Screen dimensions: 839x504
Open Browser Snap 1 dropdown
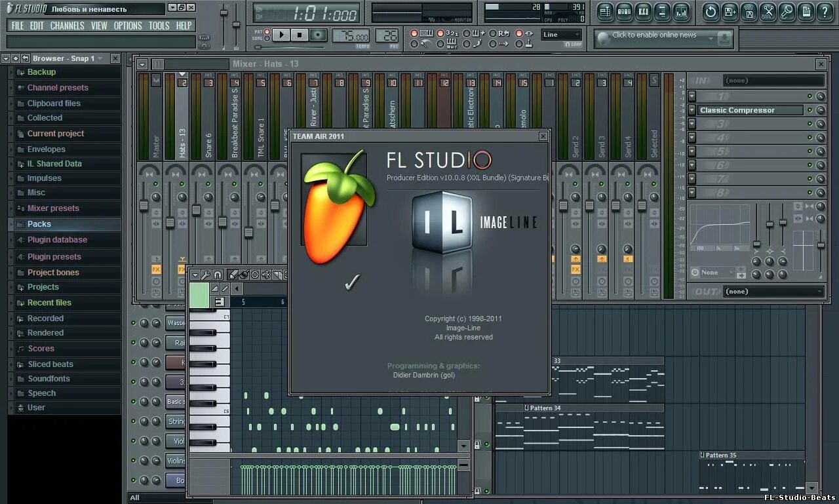point(100,58)
